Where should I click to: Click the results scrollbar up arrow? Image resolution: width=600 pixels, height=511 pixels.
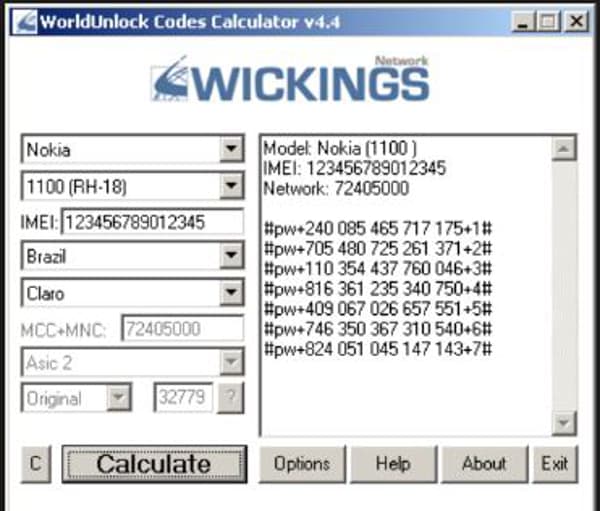563,149
